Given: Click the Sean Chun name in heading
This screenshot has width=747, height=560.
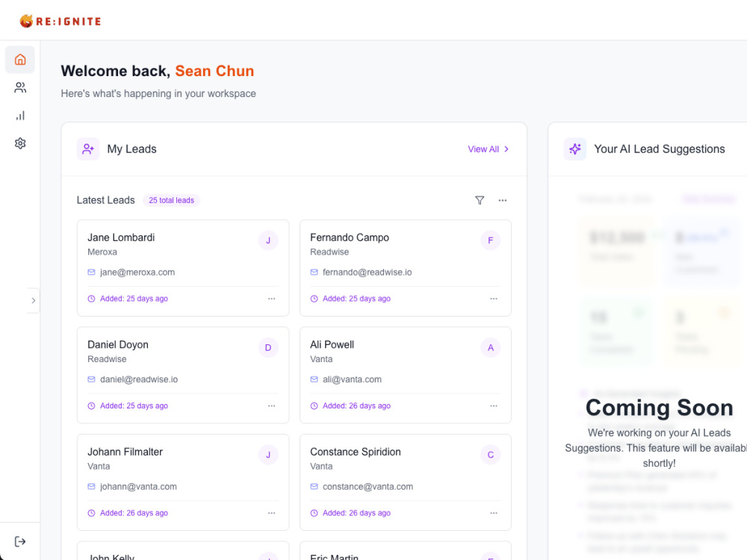Looking at the screenshot, I should tap(214, 71).
